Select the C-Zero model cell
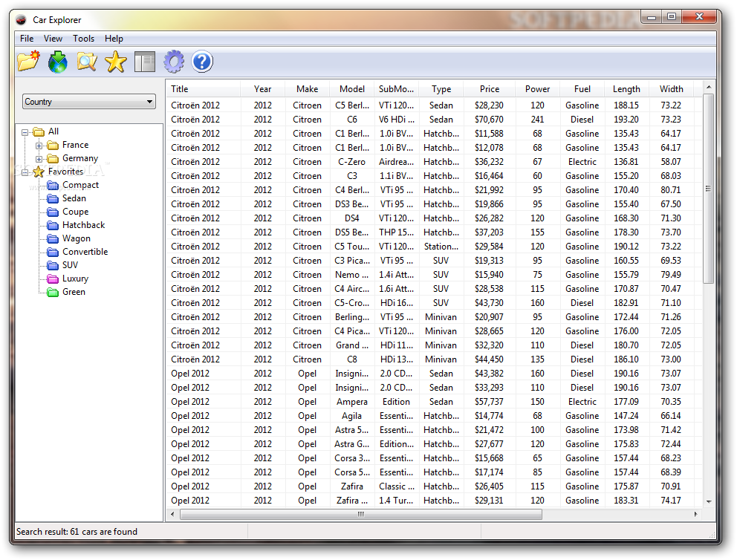 (352, 162)
